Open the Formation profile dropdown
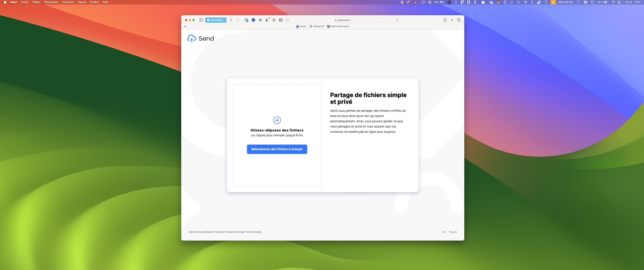This screenshot has height=270, width=644. [x=216, y=20]
